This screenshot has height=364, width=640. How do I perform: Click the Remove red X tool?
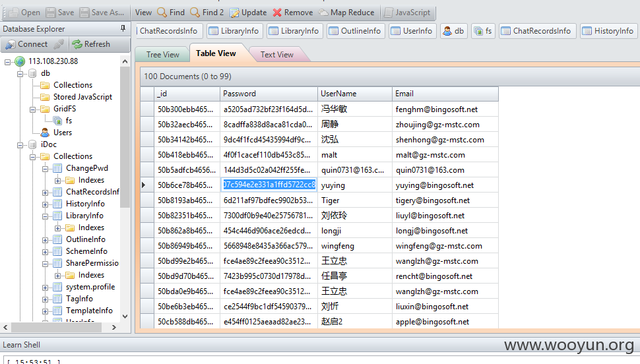pos(293,13)
